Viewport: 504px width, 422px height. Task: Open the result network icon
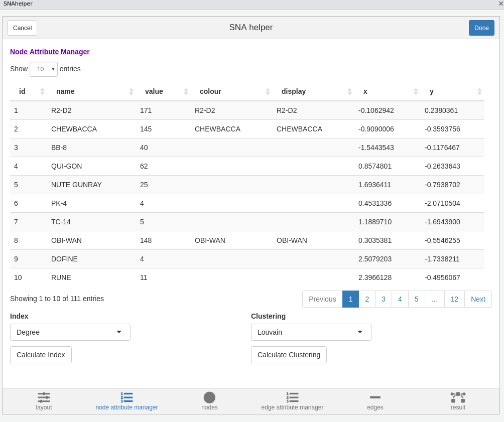coord(458,397)
